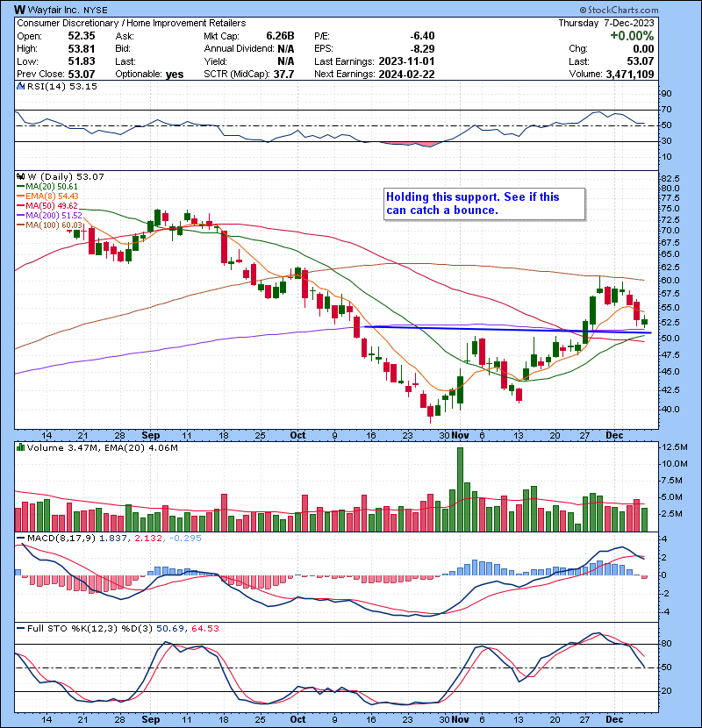This screenshot has width=702, height=728.
Task: Click the 'Sep' label on the price chart axis
Action: [x=151, y=435]
